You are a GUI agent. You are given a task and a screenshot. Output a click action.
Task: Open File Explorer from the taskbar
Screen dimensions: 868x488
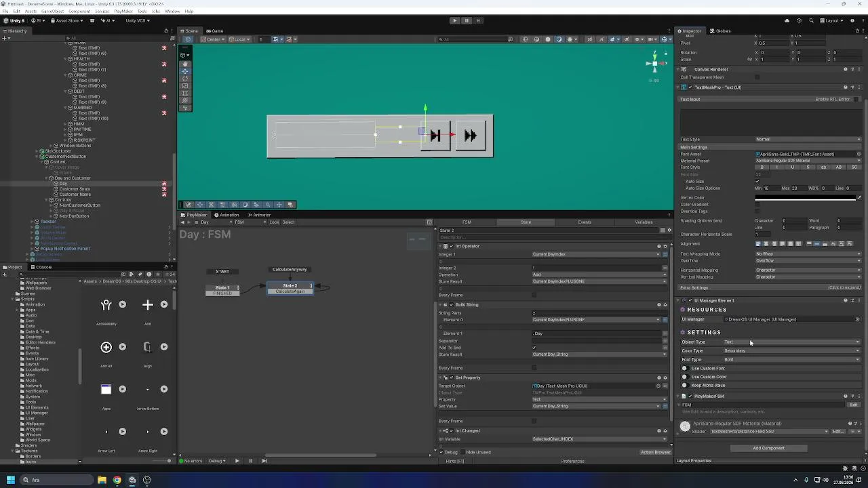pyautogui.click(x=102, y=480)
